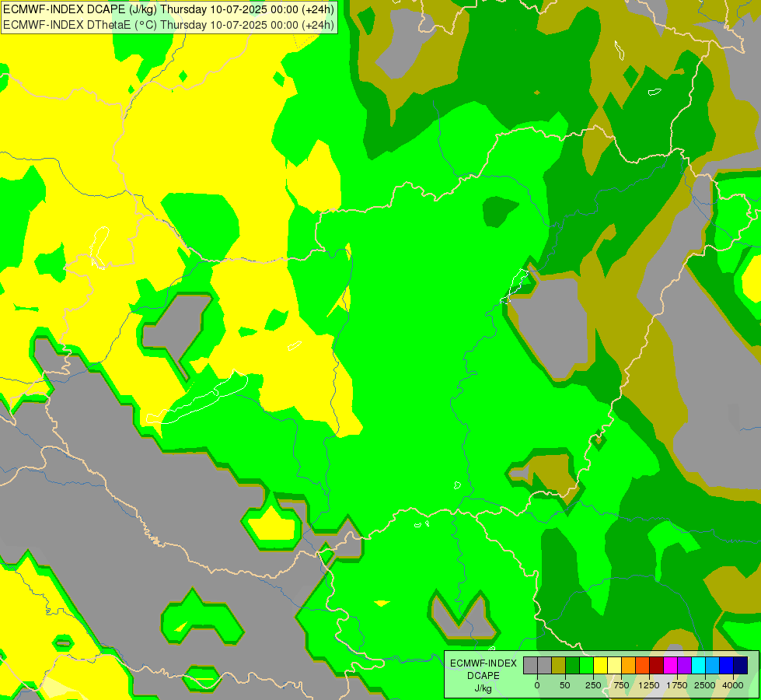This screenshot has height=700, width=761.
Task: Click the bright green legend swatch
Action: click(586, 666)
